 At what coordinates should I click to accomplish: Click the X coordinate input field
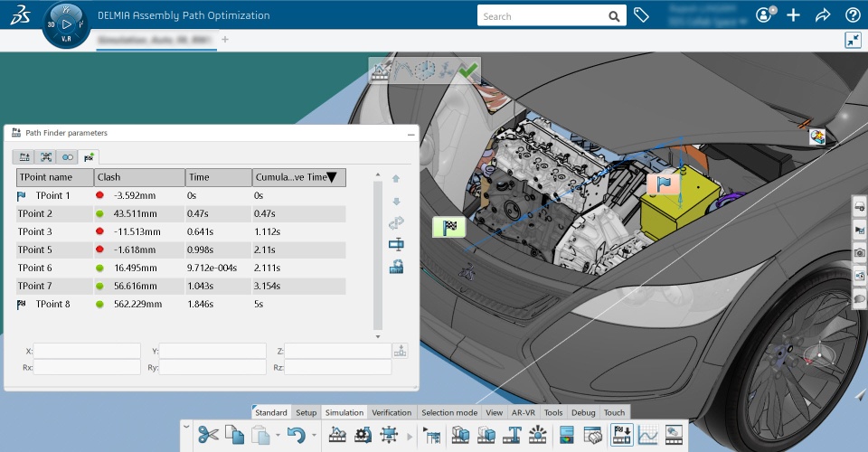click(87, 351)
